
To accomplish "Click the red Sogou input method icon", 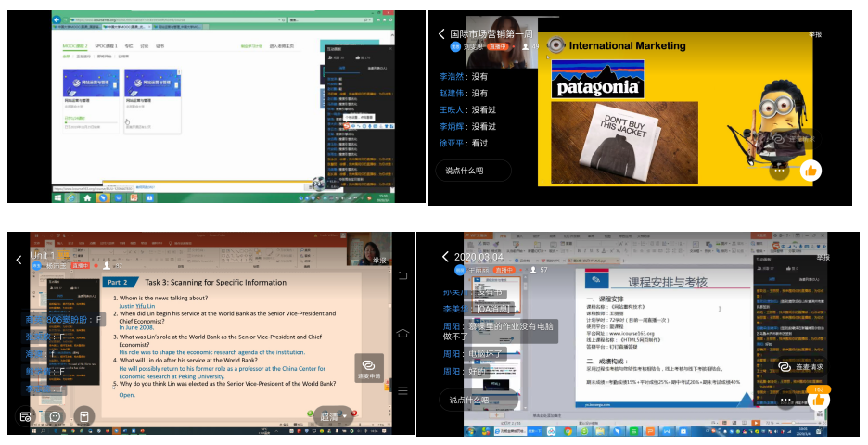I will pos(347,126).
